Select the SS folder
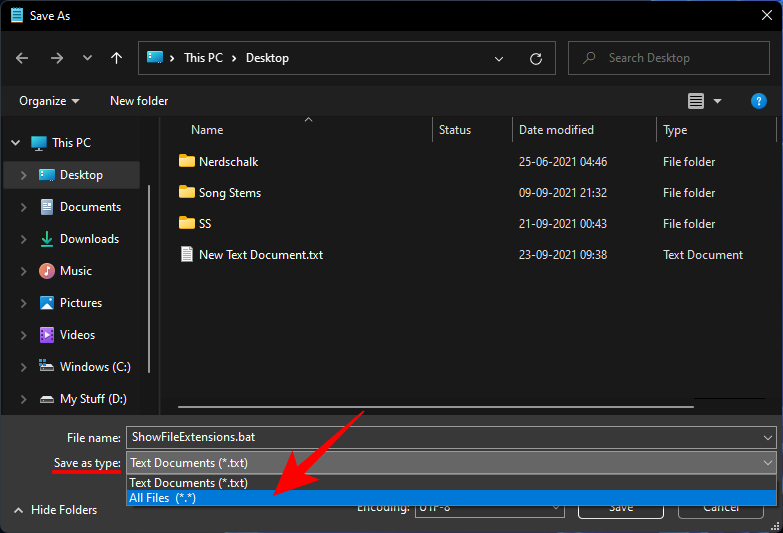 click(x=205, y=224)
